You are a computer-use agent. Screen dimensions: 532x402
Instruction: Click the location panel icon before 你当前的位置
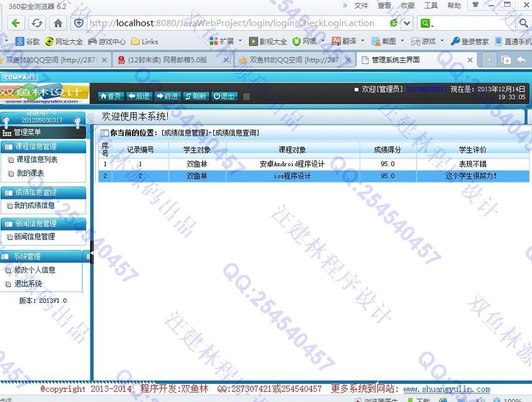click(x=104, y=133)
